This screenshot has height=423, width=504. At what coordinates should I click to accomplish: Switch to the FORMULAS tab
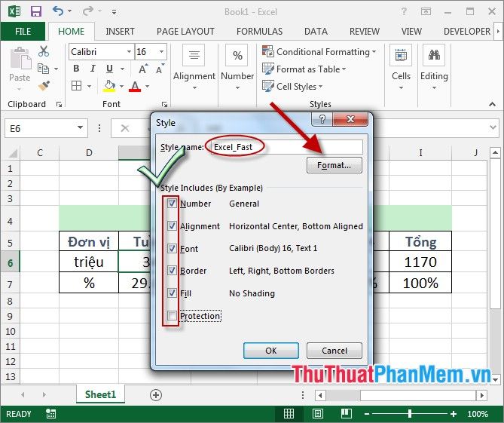click(259, 32)
